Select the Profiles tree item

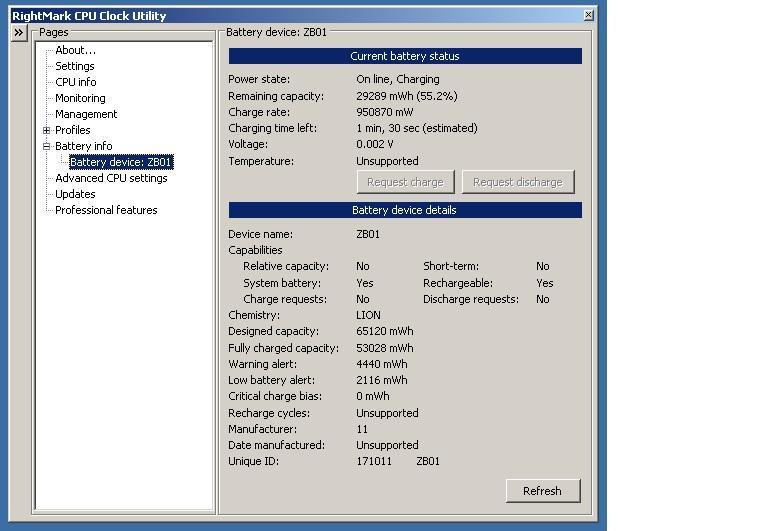click(73, 130)
